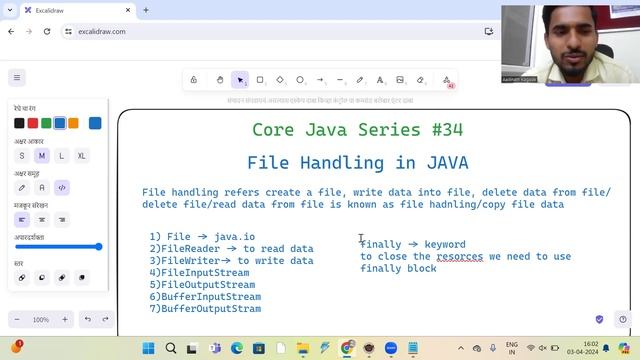Undo the last canvas action
Image resolution: width=640 pixels, height=360 pixels.
[x=88, y=319]
